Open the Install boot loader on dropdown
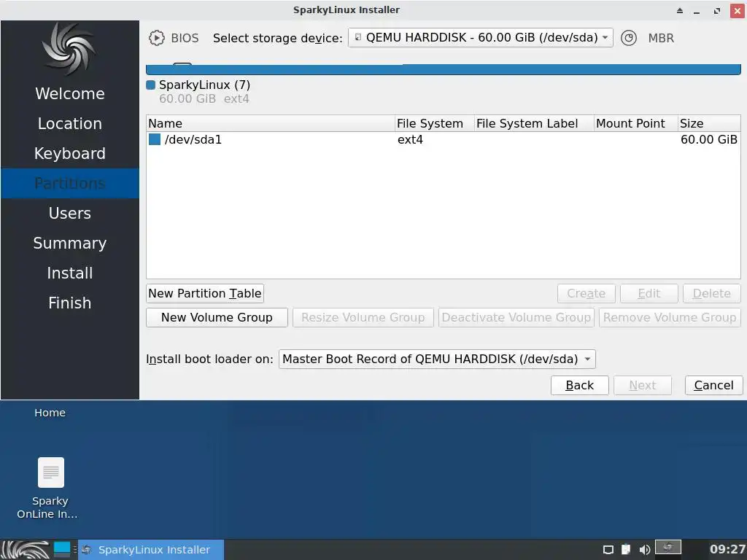The image size is (747, 560). pyautogui.click(x=437, y=359)
